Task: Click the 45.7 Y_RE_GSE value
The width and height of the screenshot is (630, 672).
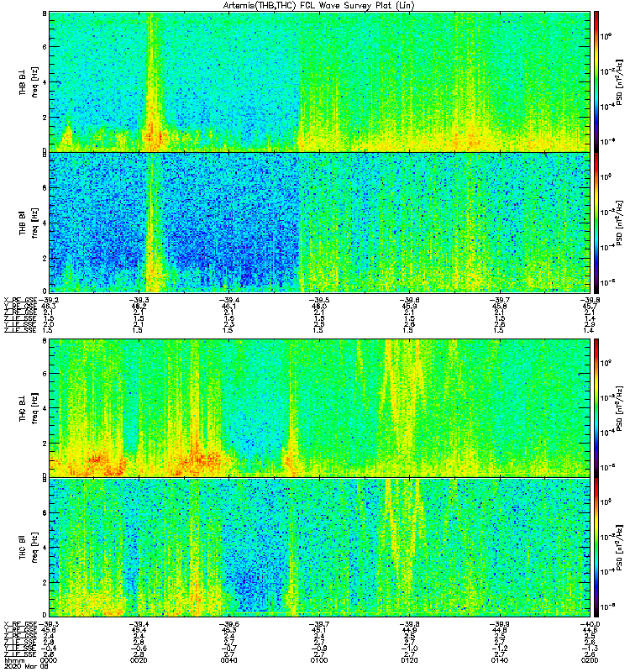Action: 590,307
